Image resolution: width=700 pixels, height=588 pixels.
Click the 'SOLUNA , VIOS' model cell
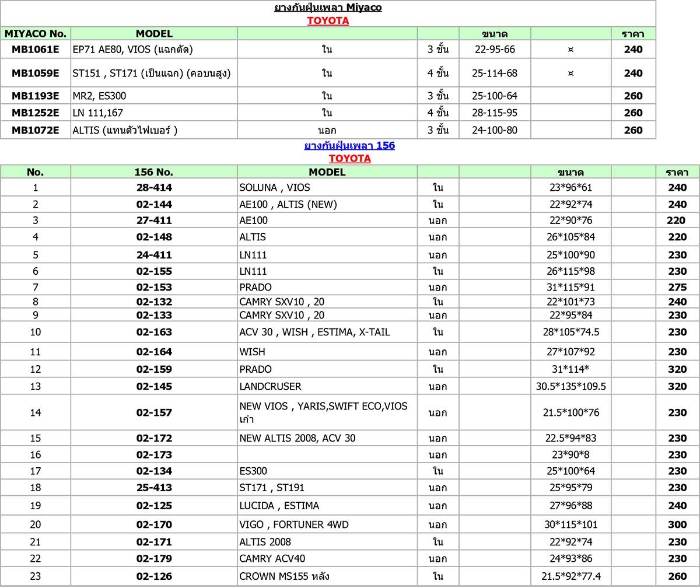[x=327, y=187]
